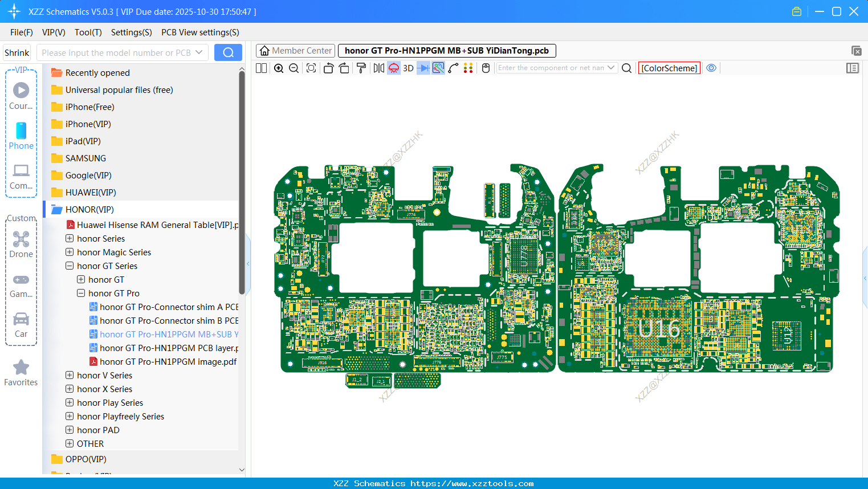Toggle the split view layout icon

coord(262,68)
